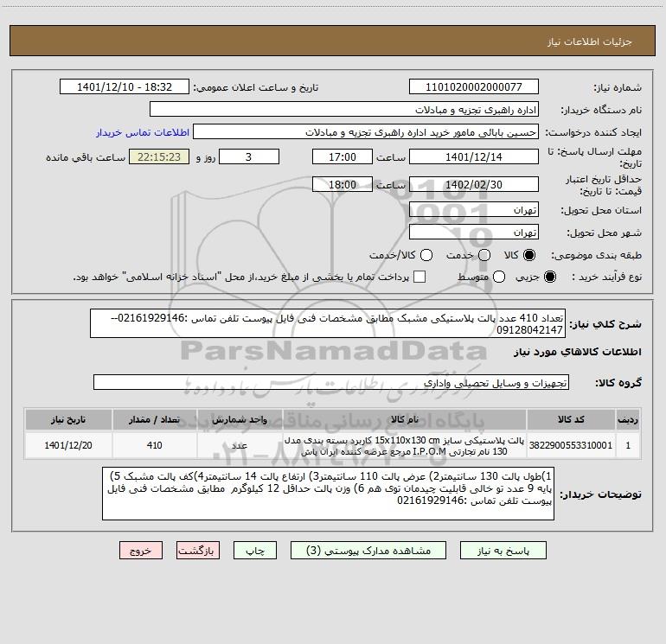
Task: Open مشاهده مدارک پیوستی (3) attachments
Action: point(368,551)
